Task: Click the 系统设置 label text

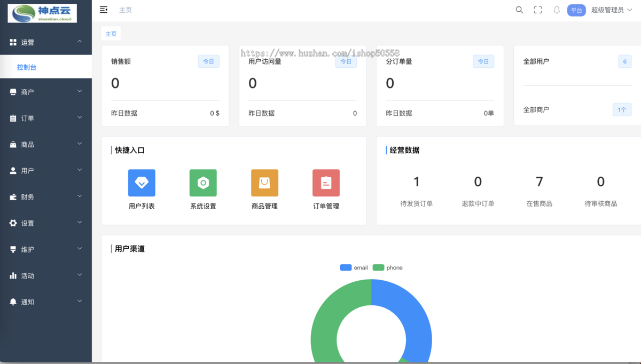Action: coord(203,206)
